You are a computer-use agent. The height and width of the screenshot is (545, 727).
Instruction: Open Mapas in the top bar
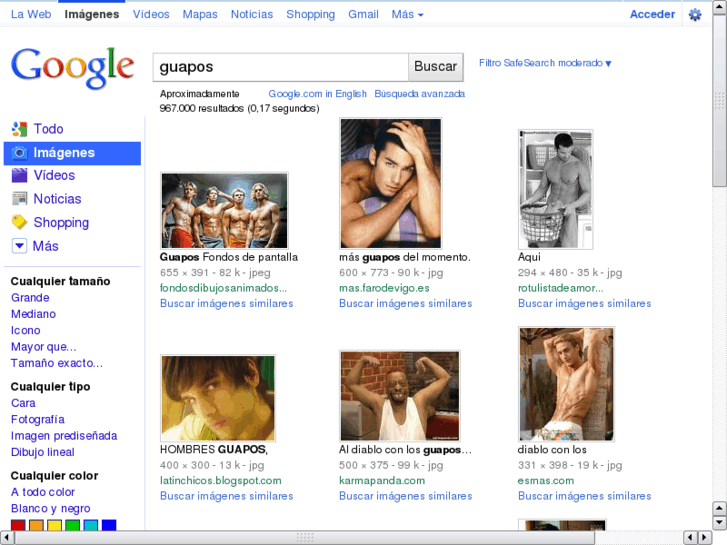tap(200, 14)
